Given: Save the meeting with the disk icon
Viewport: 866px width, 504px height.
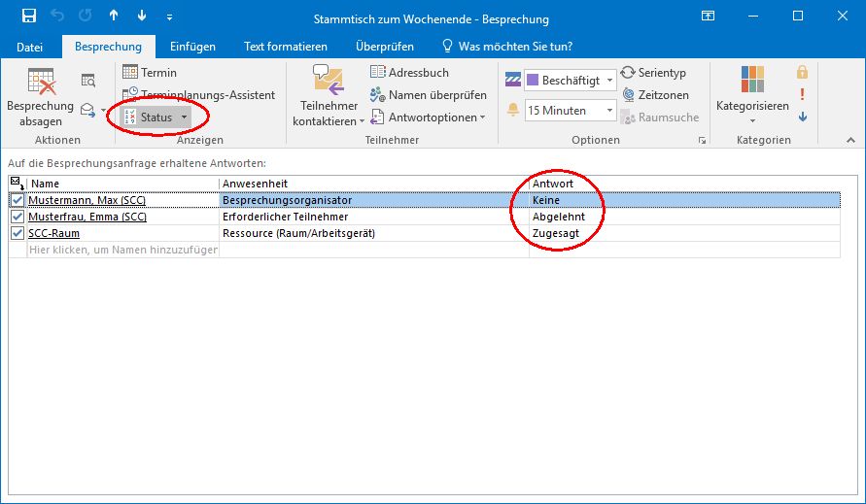Looking at the screenshot, I should click(28, 17).
